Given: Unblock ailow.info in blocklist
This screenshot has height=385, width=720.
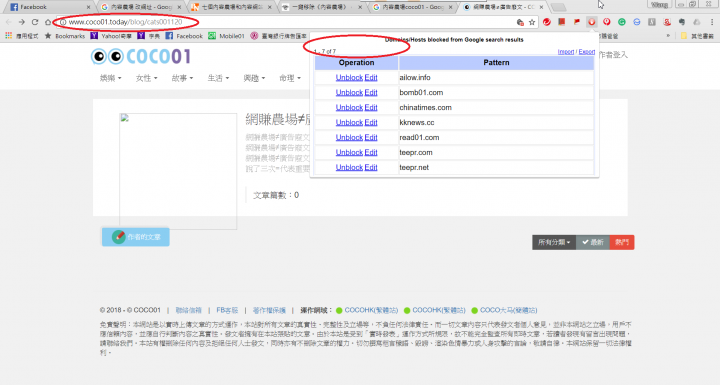Looking at the screenshot, I should tap(349, 78).
